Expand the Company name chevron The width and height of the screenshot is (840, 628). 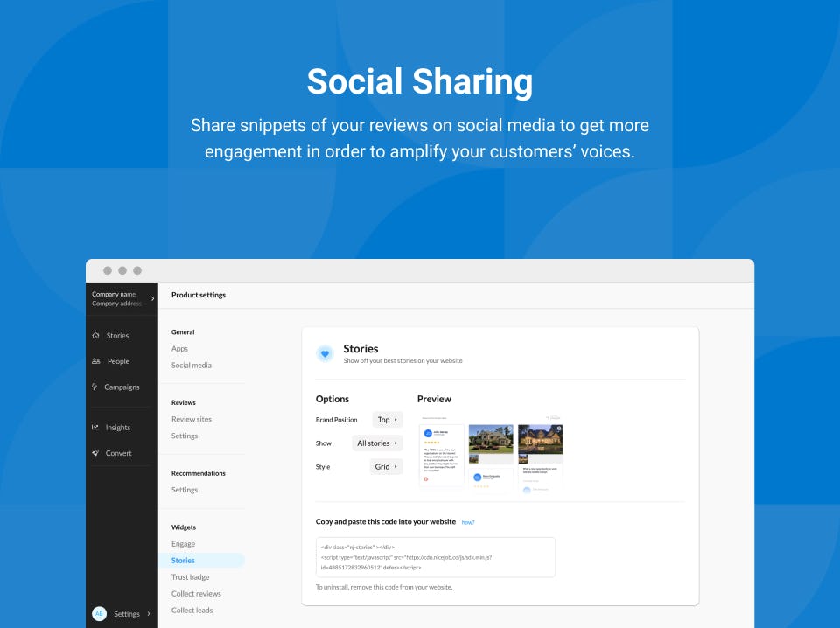pyautogui.click(x=152, y=299)
